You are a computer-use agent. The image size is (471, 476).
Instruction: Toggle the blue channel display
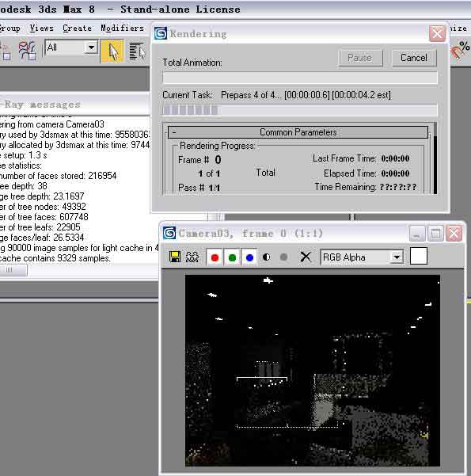pyautogui.click(x=249, y=257)
